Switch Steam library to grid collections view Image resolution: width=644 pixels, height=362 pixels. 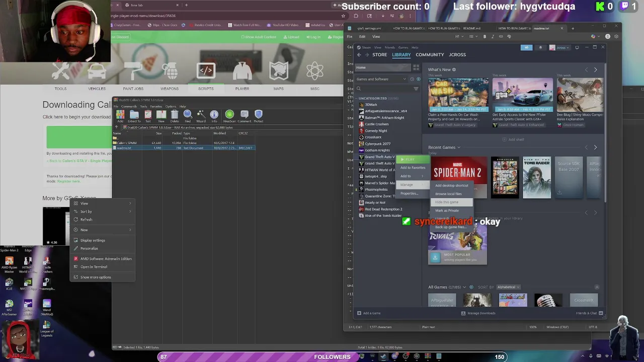click(x=416, y=67)
